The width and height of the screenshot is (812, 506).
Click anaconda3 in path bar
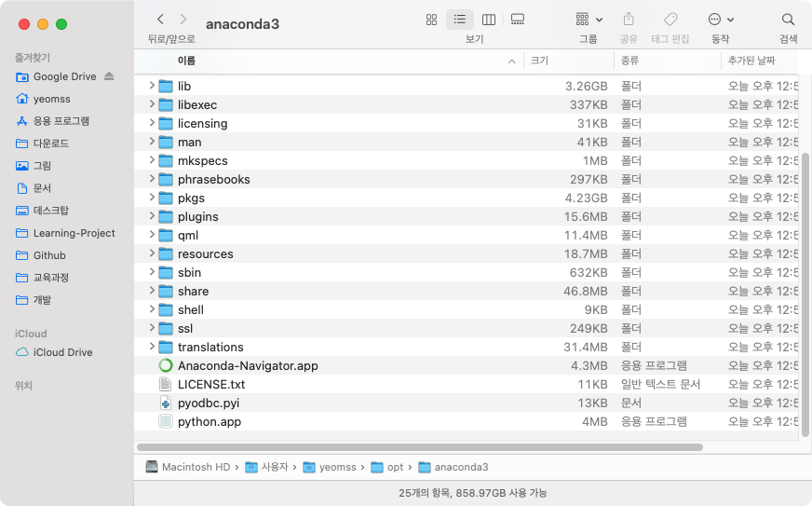pos(453,467)
